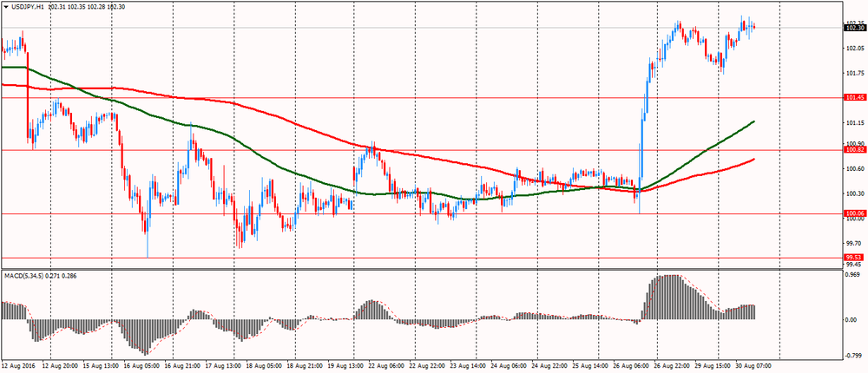
Task: Click the 16 Aug 21:00 time label
Action: pyautogui.click(x=182, y=366)
